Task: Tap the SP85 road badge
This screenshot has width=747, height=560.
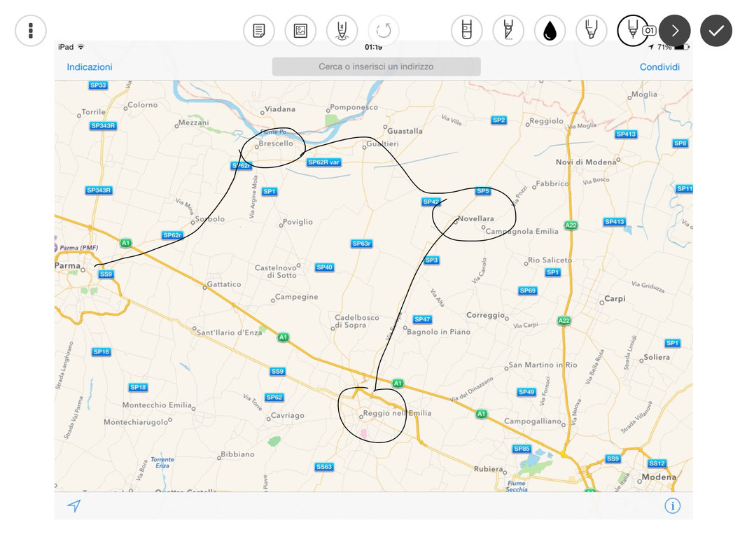Action: pyautogui.click(x=522, y=449)
